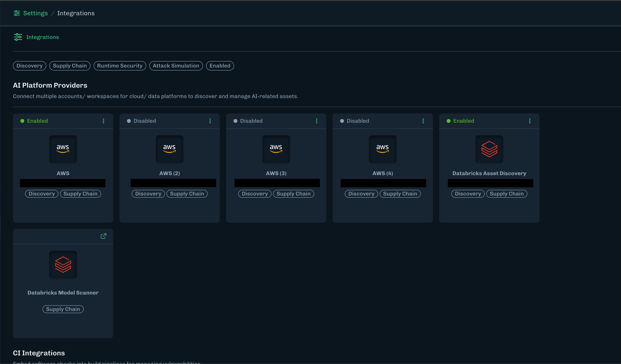The width and height of the screenshot is (621, 364).
Task: Click Supply Chain tag on Databricks Model Scanner
Action: point(63,309)
